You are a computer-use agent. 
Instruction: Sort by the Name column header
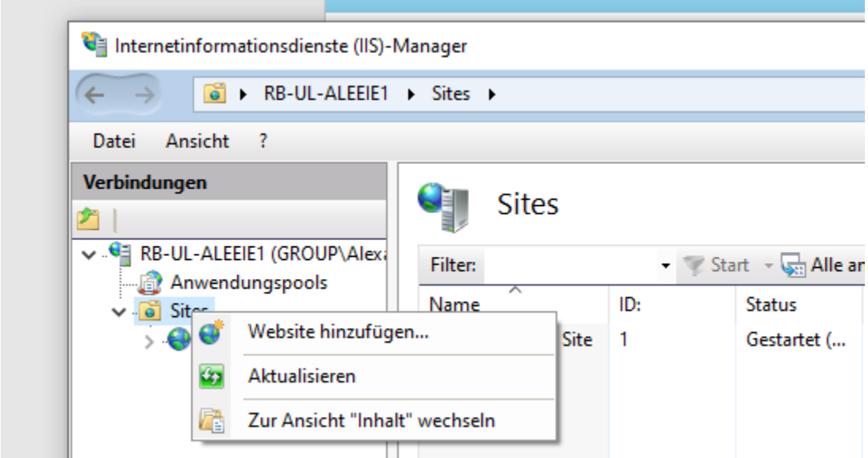454,304
